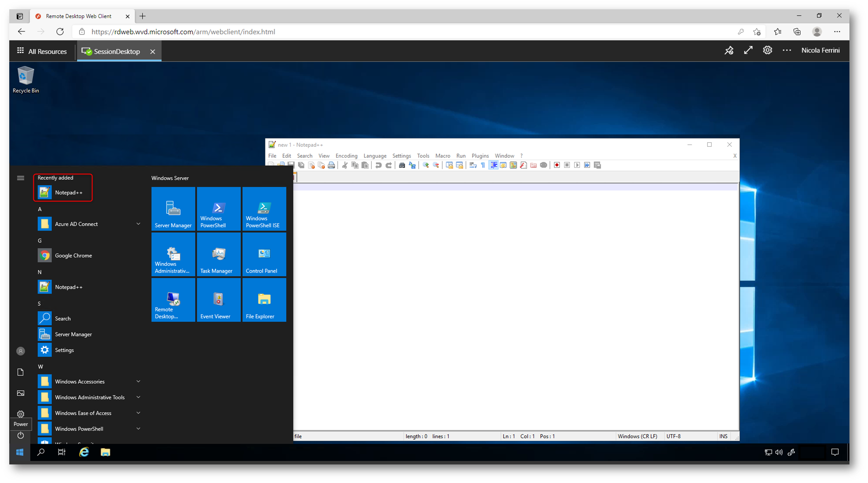Expand the Windows Accessories folder

138,381
